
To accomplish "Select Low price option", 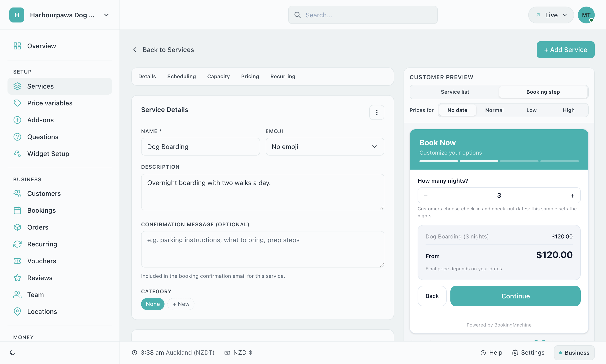I will pos(531,110).
